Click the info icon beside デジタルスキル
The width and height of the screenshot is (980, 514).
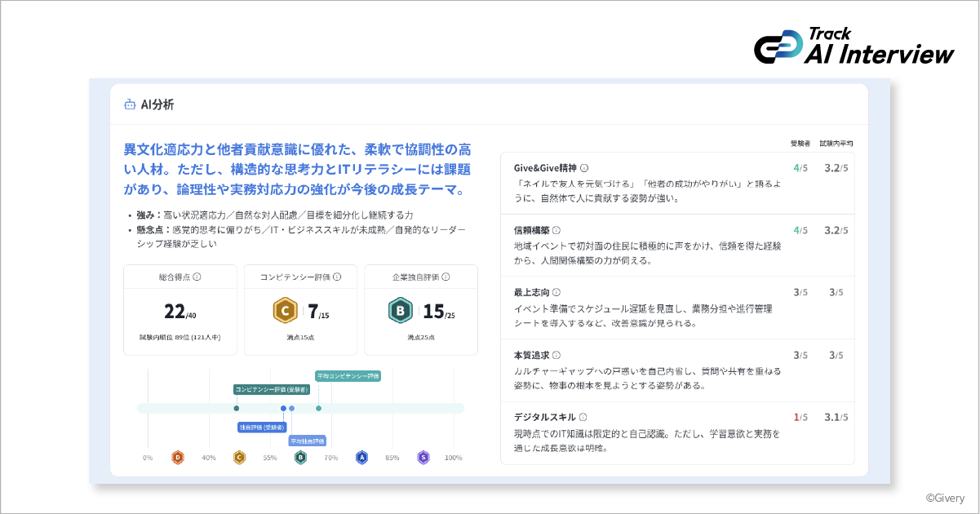(x=583, y=417)
